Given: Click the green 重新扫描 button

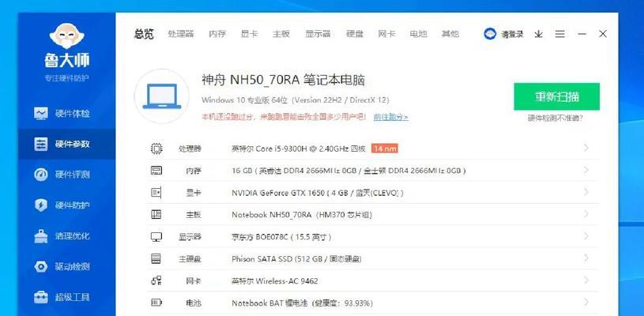Looking at the screenshot, I should (x=556, y=96).
